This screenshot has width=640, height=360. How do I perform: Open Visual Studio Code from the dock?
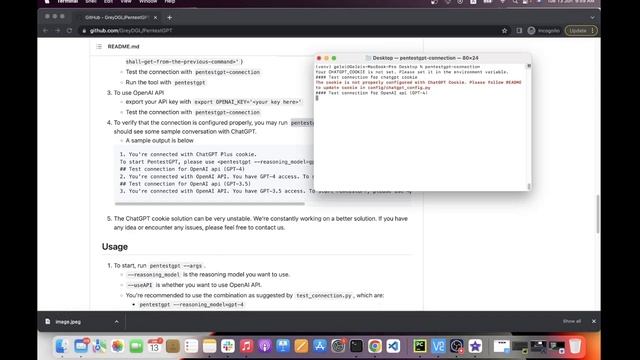pos(393,346)
